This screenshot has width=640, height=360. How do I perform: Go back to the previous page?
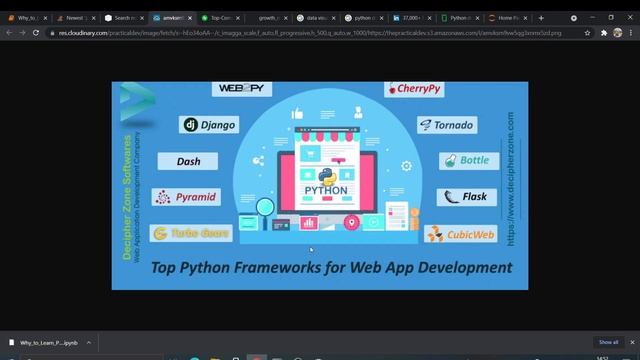point(9,33)
